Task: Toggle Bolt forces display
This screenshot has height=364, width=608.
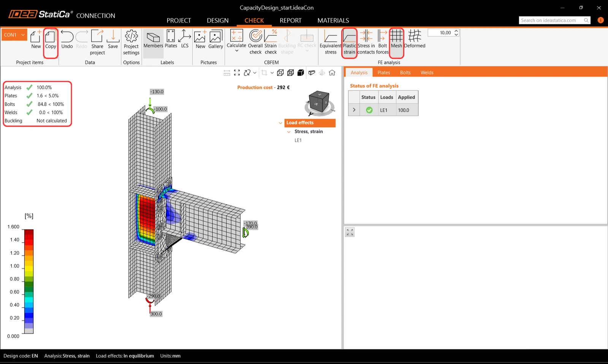Action: coord(382,42)
